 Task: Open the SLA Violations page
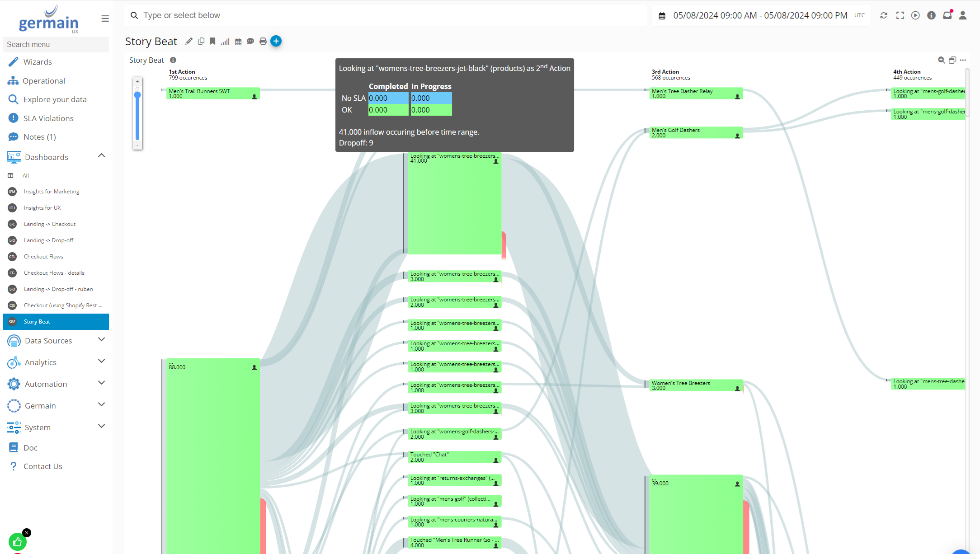(48, 118)
